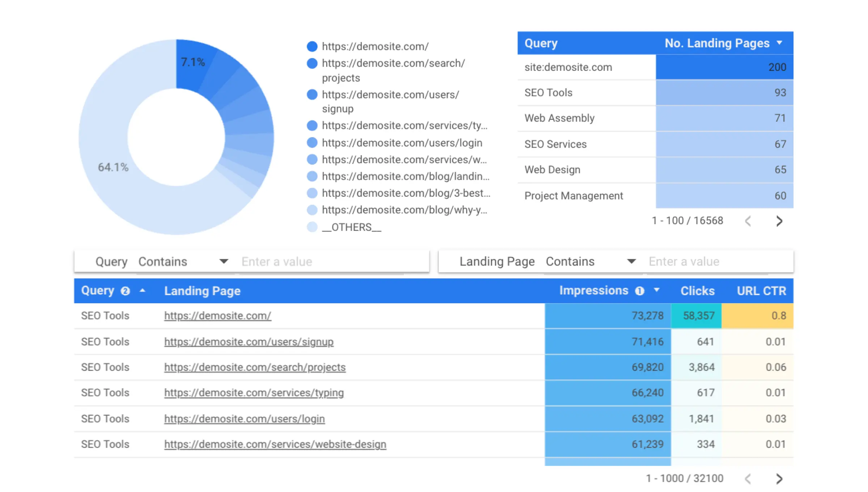The width and height of the screenshot is (868, 492).
Task: Click the circled 2 badge on the Query column
Action: click(x=125, y=290)
